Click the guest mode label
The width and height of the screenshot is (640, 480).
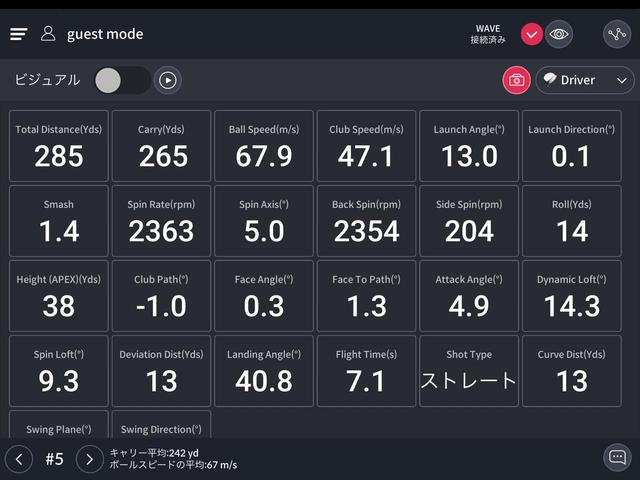(x=105, y=34)
